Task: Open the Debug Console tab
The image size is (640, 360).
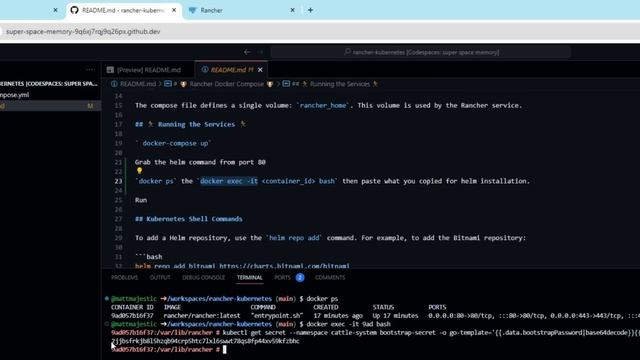Action: [204, 278]
